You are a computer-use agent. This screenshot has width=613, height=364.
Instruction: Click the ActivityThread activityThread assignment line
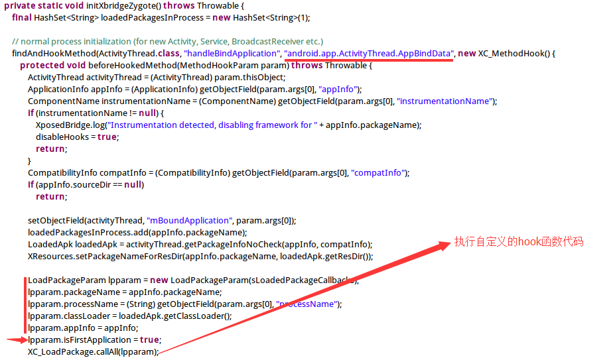157,78
